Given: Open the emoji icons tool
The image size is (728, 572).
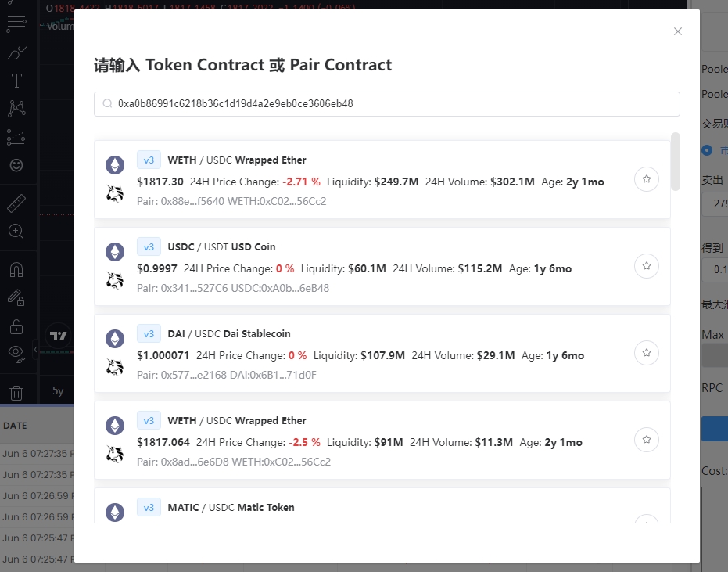Looking at the screenshot, I should (x=16, y=165).
